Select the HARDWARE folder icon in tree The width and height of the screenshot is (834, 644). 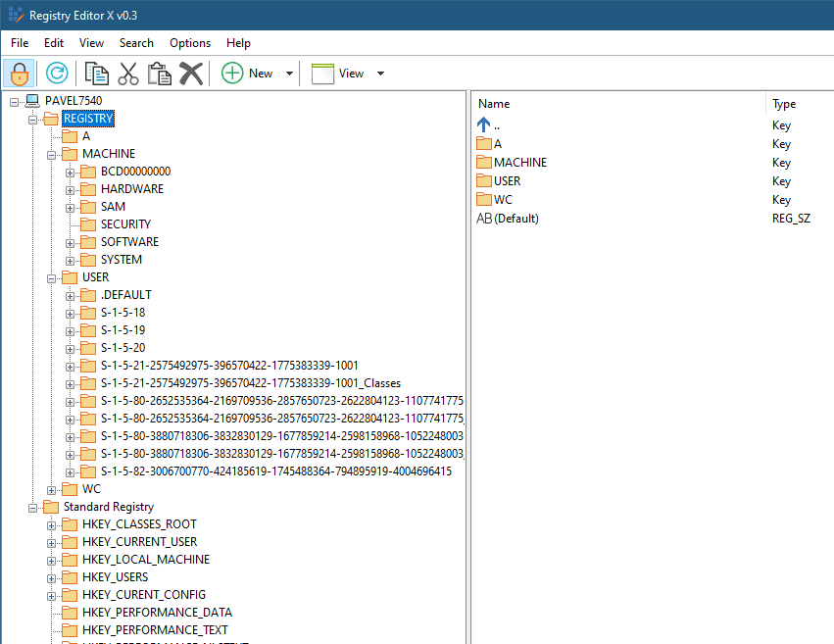88,189
